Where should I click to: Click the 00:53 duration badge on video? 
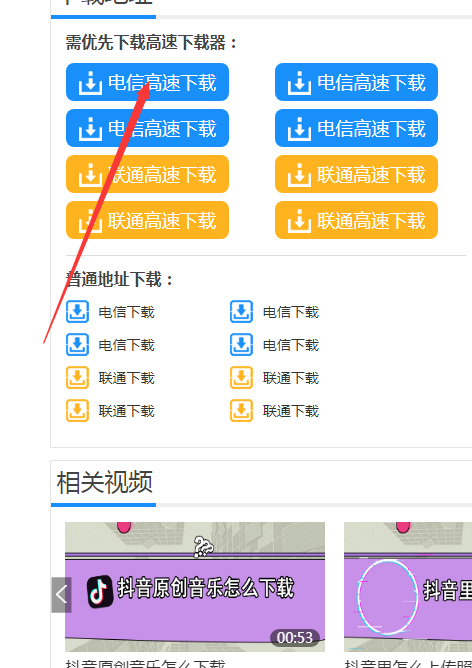[x=295, y=638]
